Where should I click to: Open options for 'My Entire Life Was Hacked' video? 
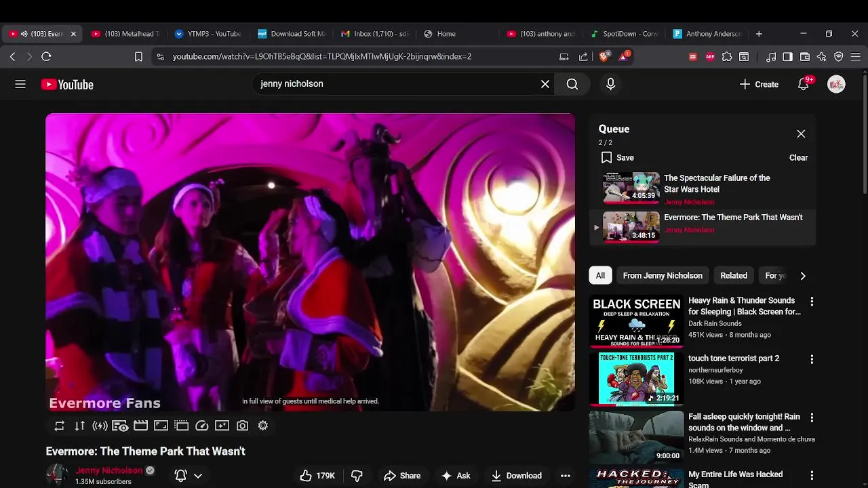(x=812, y=475)
